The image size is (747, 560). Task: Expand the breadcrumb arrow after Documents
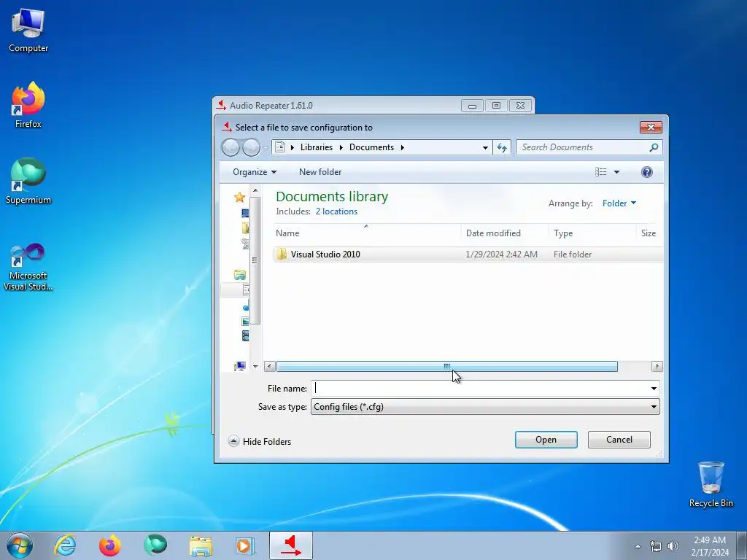[x=403, y=147]
